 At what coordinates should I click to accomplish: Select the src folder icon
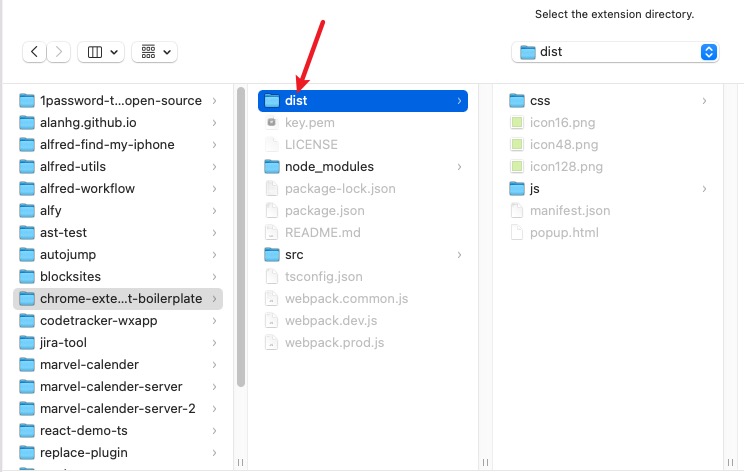click(x=271, y=255)
